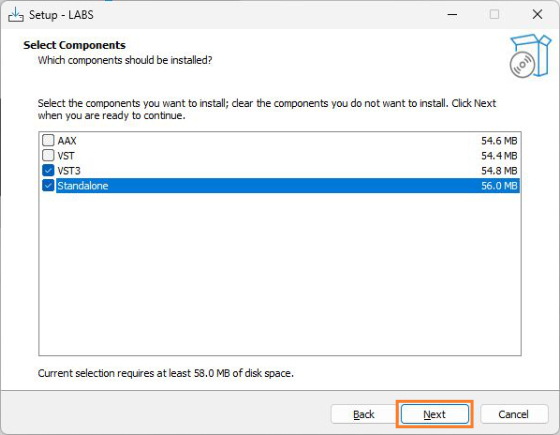Click the greyed-out maximize button
The image size is (560, 435).
pos(494,15)
